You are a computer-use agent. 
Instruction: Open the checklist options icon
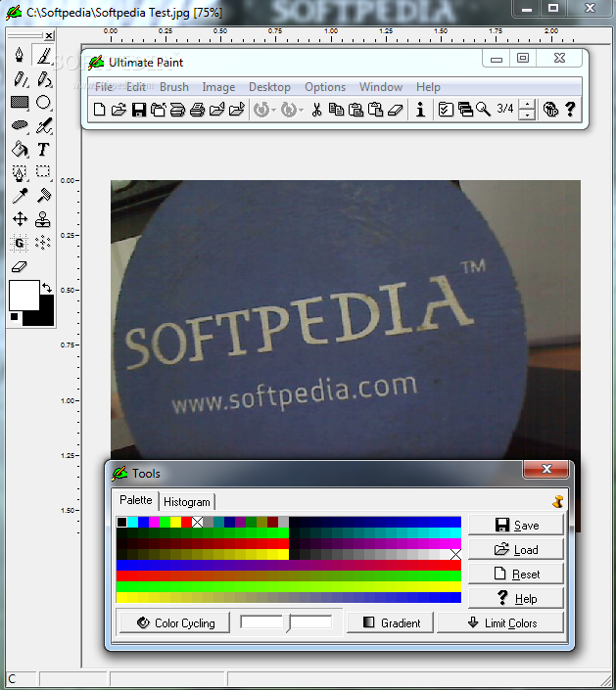446,110
